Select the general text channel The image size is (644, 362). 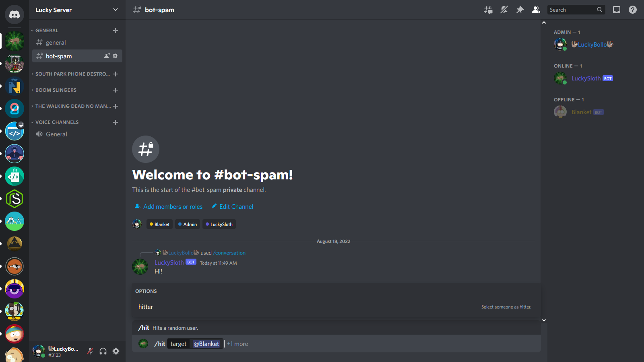(77, 43)
